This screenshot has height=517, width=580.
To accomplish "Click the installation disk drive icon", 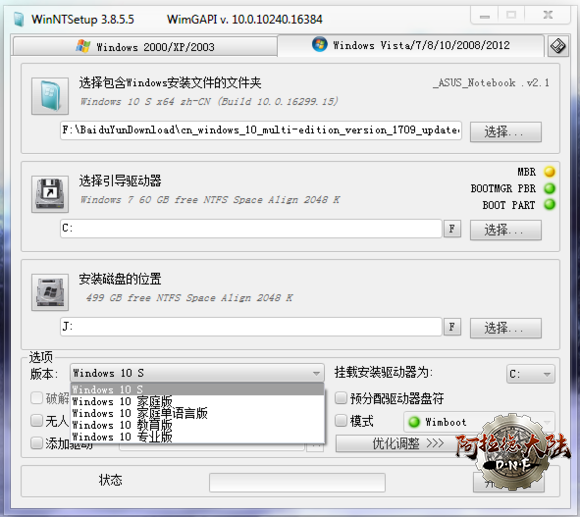I will click(50, 292).
